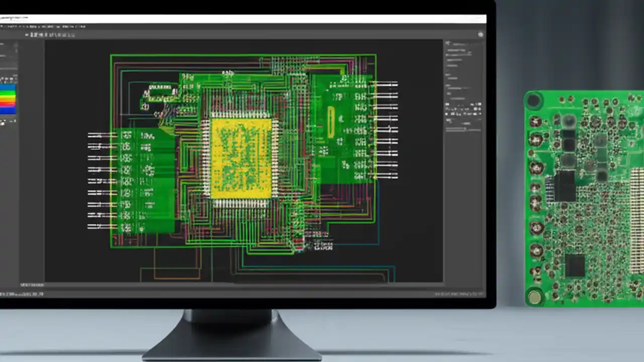
Task: Click the settings gear icon above the properties panel
Action: tap(480, 34)
